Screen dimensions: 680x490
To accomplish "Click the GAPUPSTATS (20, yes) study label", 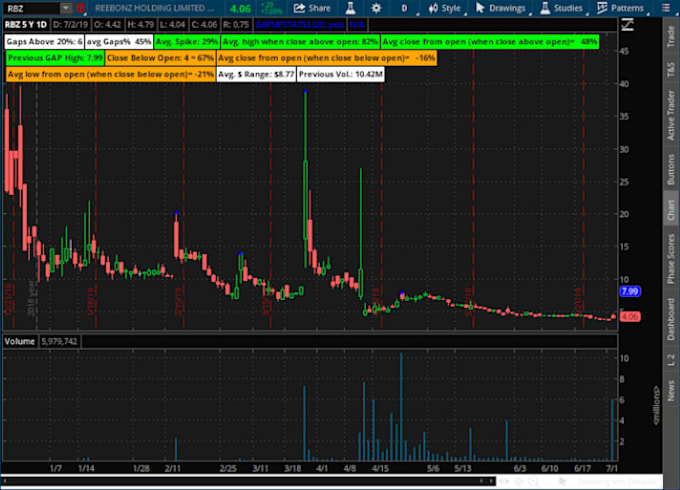I will (299, 25).
